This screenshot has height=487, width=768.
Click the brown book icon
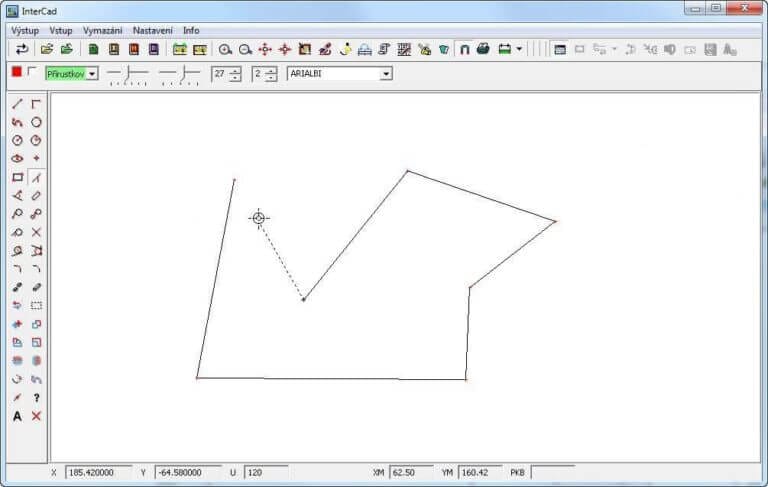tap(114, 49)
